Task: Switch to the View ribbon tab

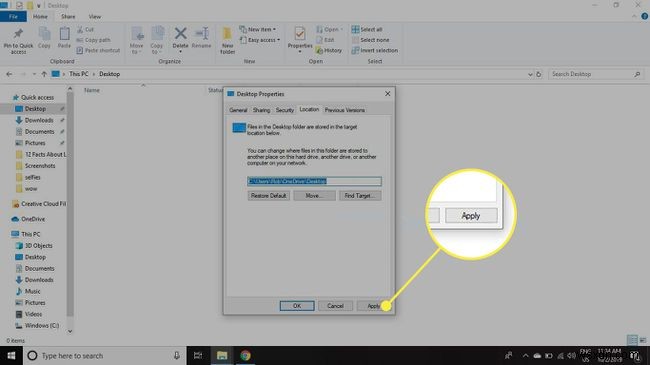Action: 95,17
